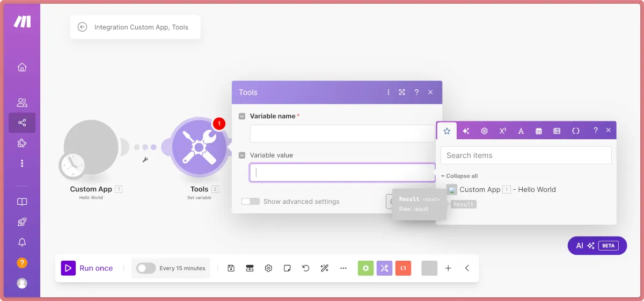Viewport: 644px width, 301px height.
Task: Open green flow control tools button
Action: [366, 268]
